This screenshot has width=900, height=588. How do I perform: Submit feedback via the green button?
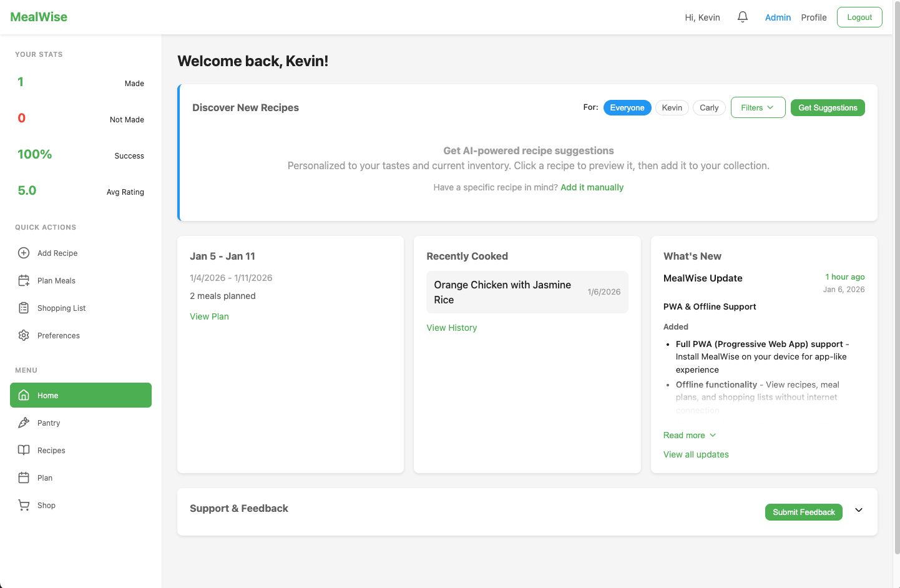coord(803,512)
